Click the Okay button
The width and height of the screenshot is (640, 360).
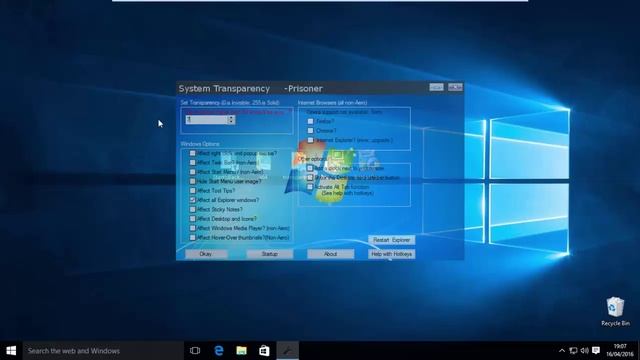[206, 254]
